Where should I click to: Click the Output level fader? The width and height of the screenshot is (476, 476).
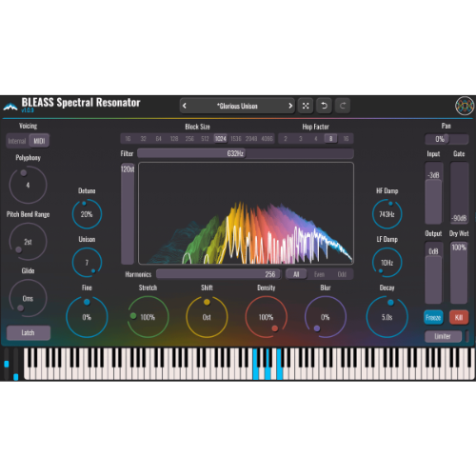coord(433,273)
